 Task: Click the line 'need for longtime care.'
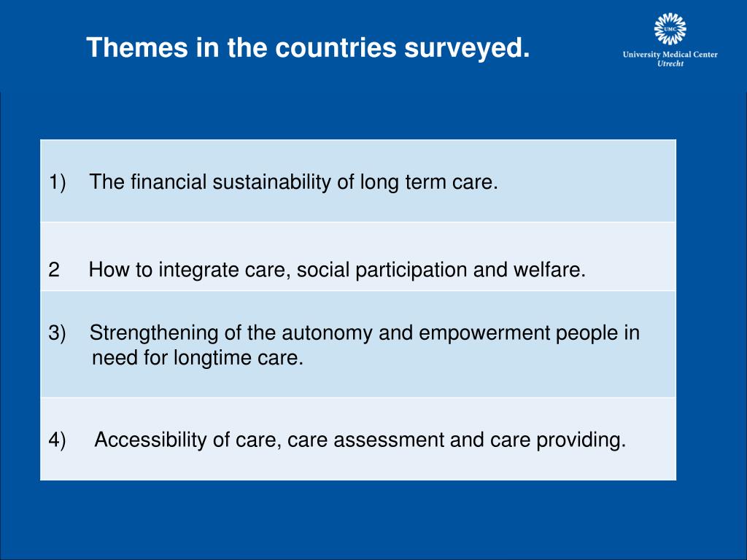198,357
